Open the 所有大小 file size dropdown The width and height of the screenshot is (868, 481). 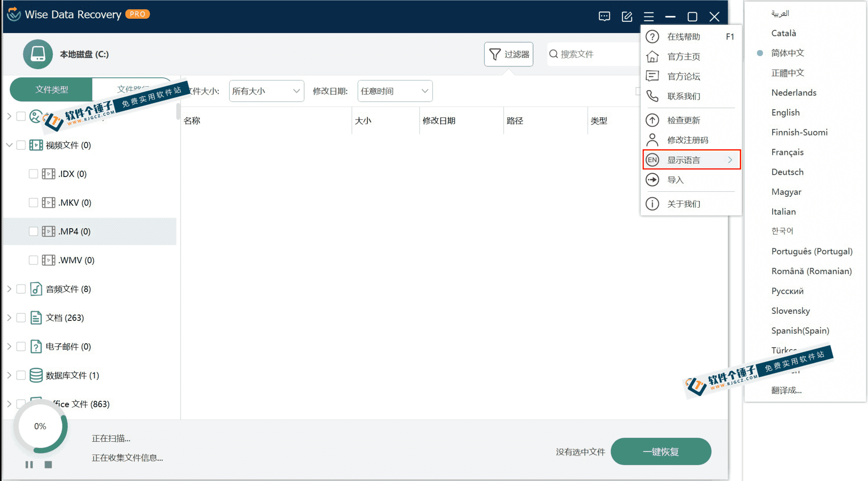(x=266, y=90)
